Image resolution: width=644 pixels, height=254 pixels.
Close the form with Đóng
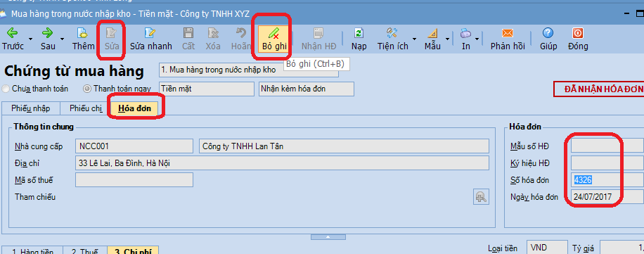coord(578,39)
